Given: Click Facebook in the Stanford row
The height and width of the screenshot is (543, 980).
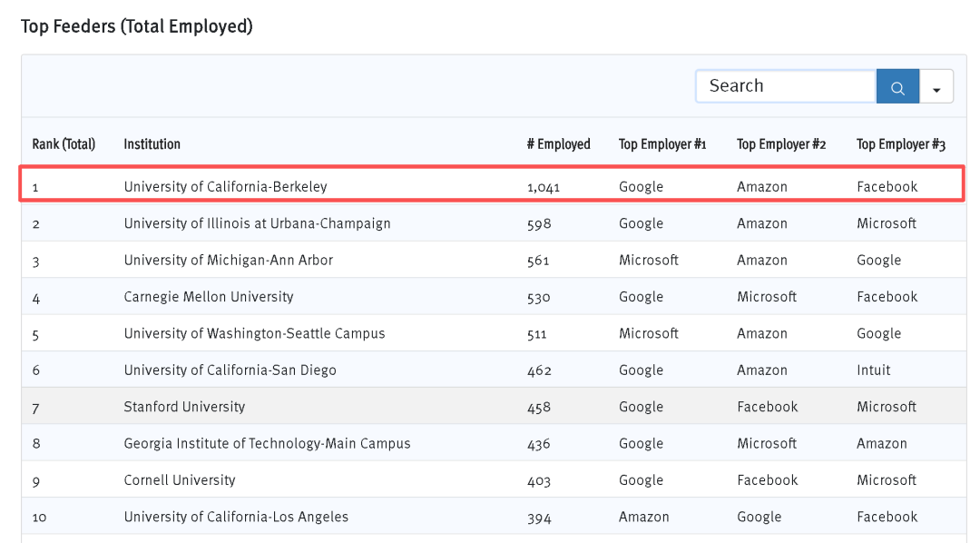Looking at the screenshot, I should point(768,407).
